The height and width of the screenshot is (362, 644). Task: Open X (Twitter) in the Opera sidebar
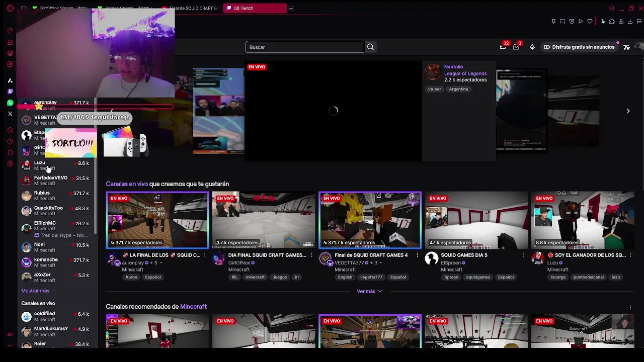coord(10,114)
